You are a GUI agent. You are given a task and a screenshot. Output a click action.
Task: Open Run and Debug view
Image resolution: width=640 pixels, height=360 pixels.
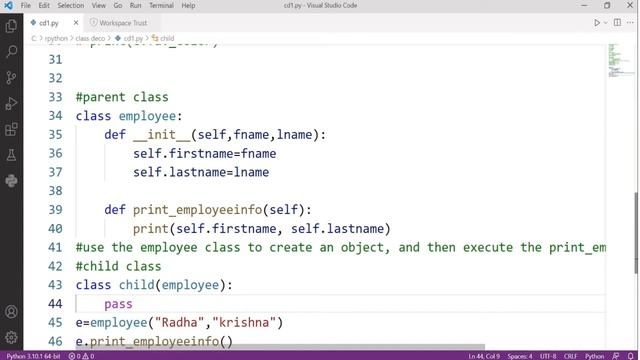[x=11, y=103]
